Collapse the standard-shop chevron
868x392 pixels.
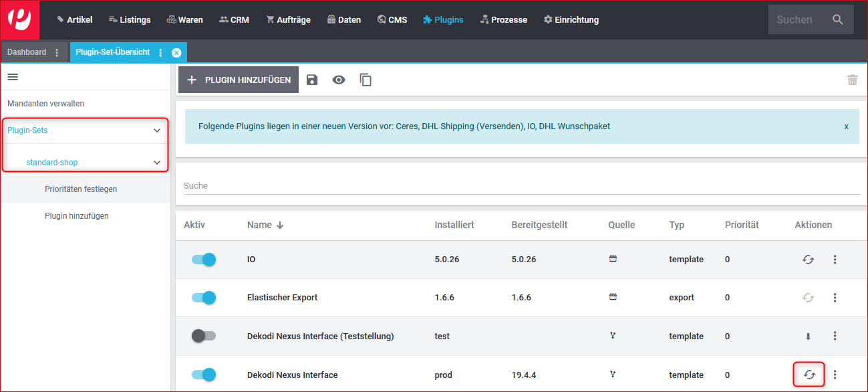tap(157, 163)
